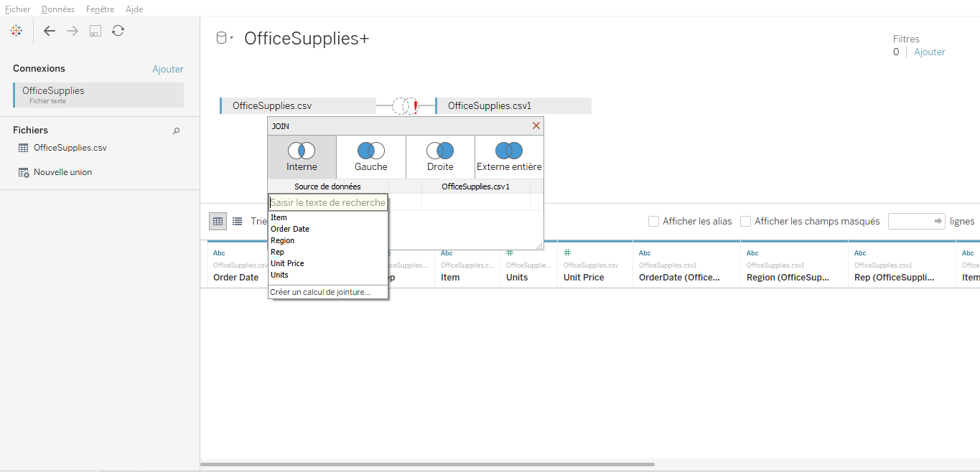Click the Tableau logo icon

pos(16,31)
